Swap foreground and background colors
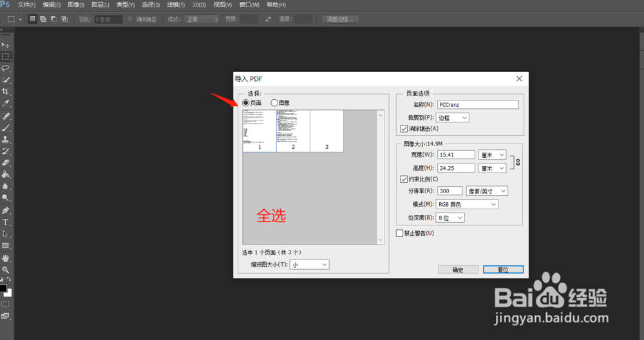Viewport: 644px width, 340px height. (x=9, y=279)
